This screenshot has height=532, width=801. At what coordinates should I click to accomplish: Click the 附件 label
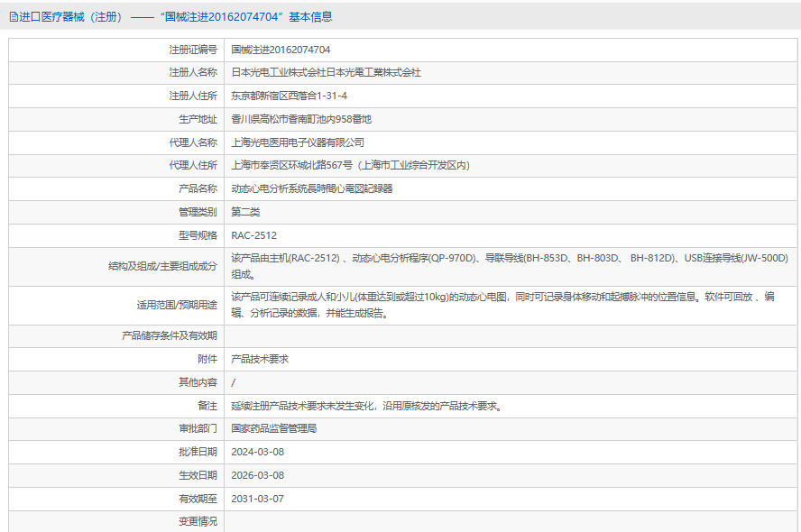(x=207, y=360)
